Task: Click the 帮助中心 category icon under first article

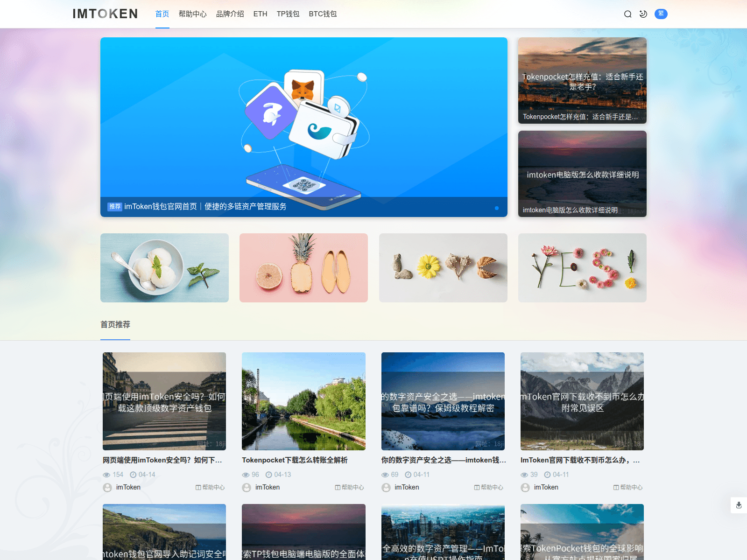Action: click(198, 487)
